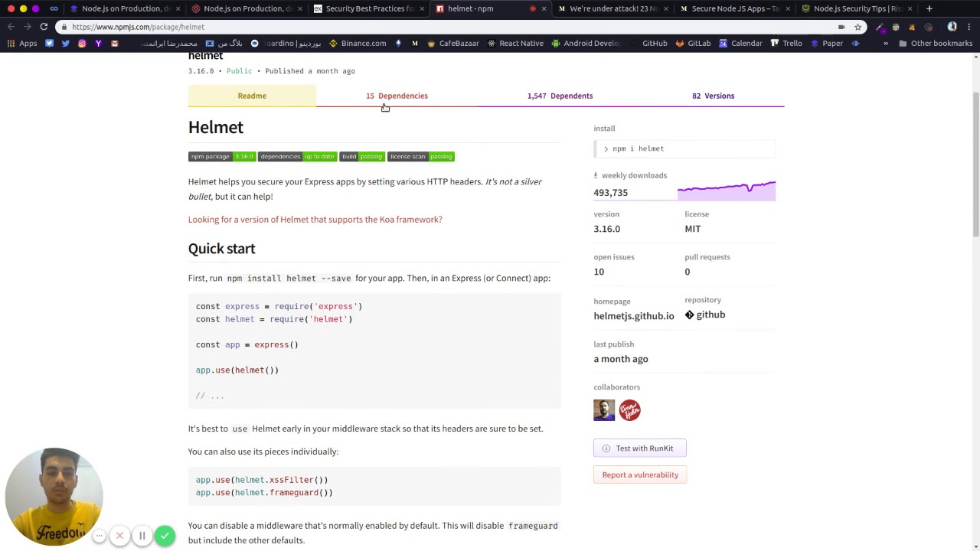Close the helmet - npm tab
This screenshot has width=980, height=551.
[x=544, y=8]
